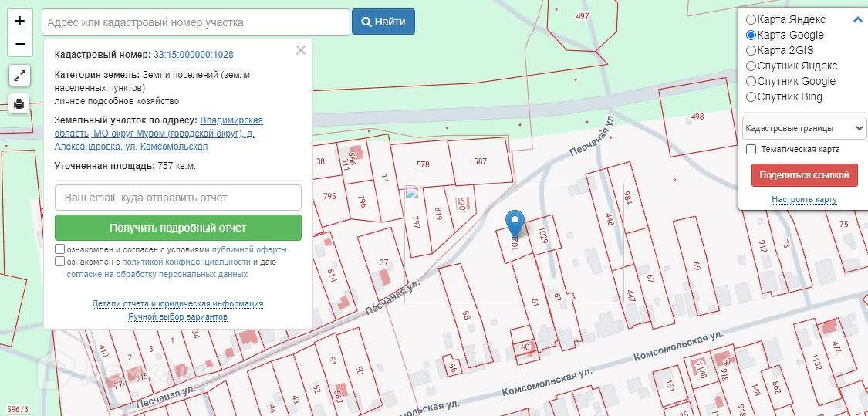Click parcel 498 on the map
Screen dimensions: 868x416
click(697, 117)
